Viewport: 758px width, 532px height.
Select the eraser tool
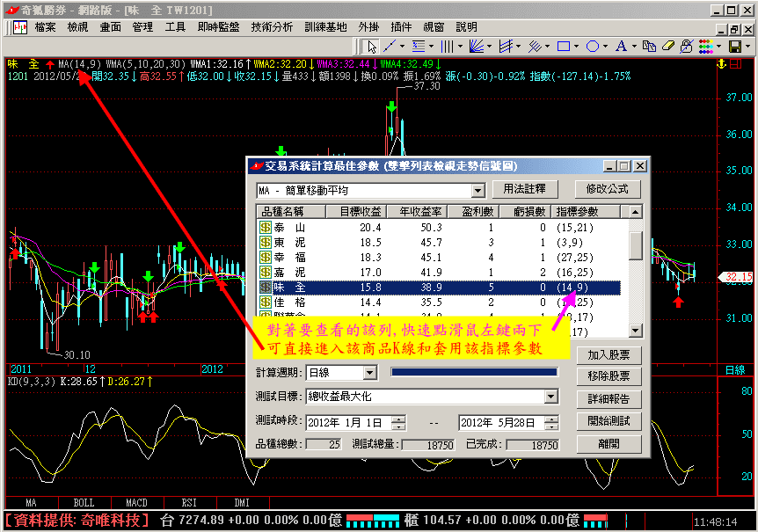click(667, 47)
